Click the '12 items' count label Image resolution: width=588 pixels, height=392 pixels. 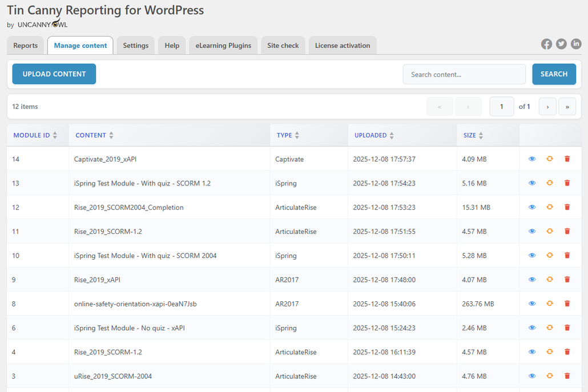[25, 107]
